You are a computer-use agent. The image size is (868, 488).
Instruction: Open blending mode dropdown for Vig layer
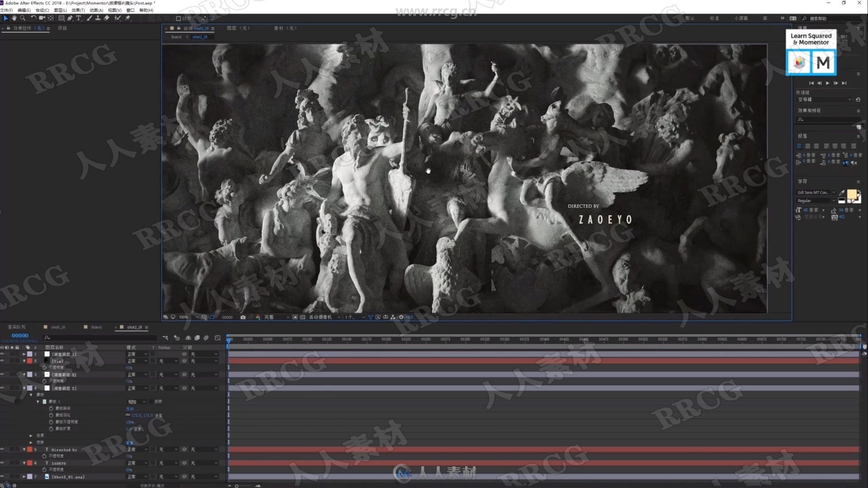pyautogui.click(x=137, y=361)
